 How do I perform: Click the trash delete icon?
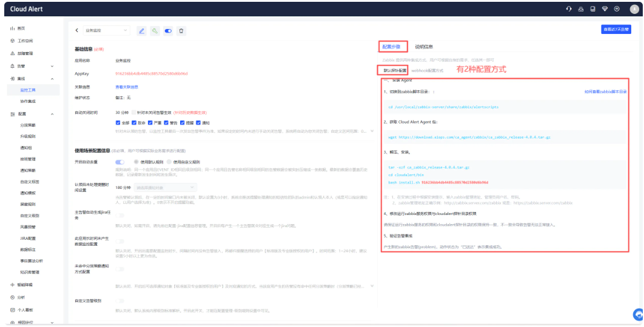tap(181, 30)
